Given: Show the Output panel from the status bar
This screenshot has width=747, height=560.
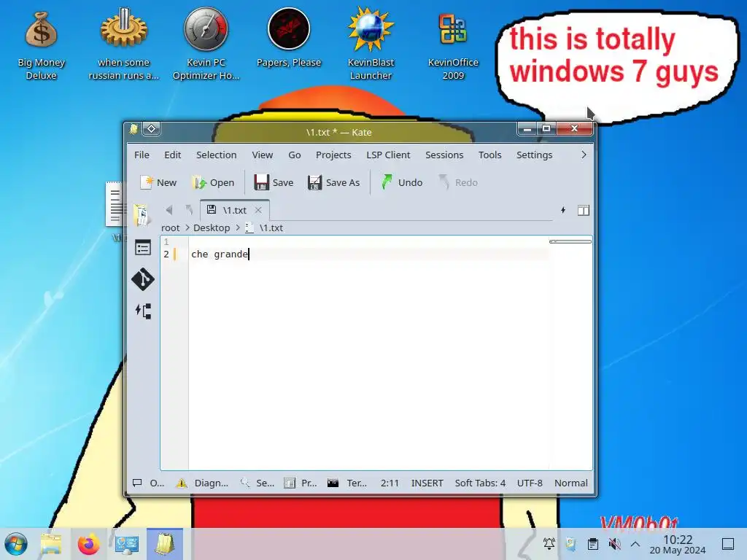Looking at the screenshot, I should pyautogui.click(x=148, y=483).
